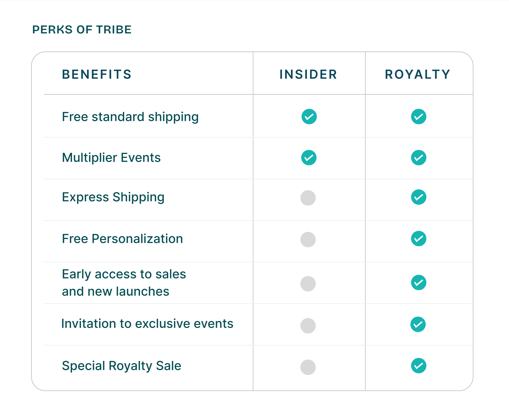Click Royalty checkmark for Special Royalty Sale
This screenshot has height=420, width=509.
418,366
